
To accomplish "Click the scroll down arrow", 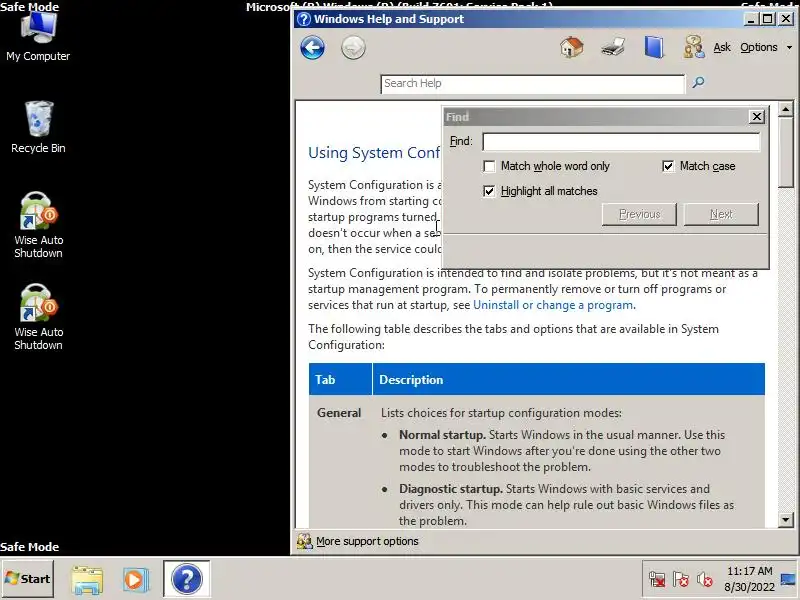I will point(786,520).
